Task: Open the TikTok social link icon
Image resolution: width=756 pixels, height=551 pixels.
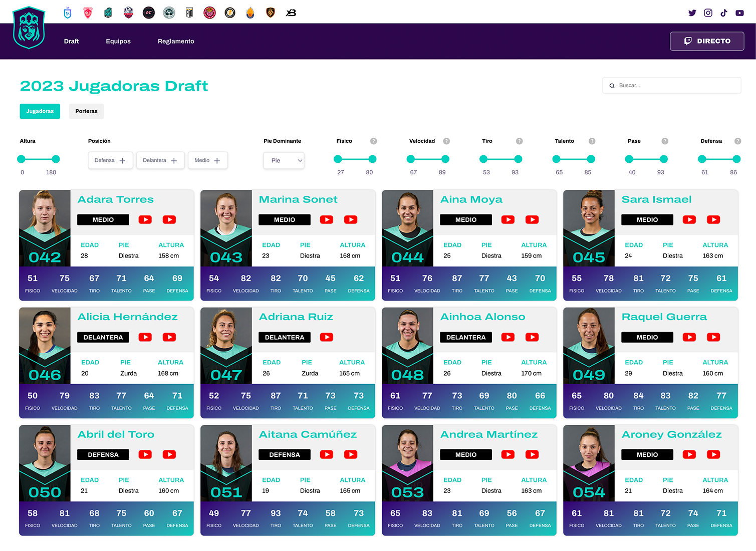Action: (724, 13)
